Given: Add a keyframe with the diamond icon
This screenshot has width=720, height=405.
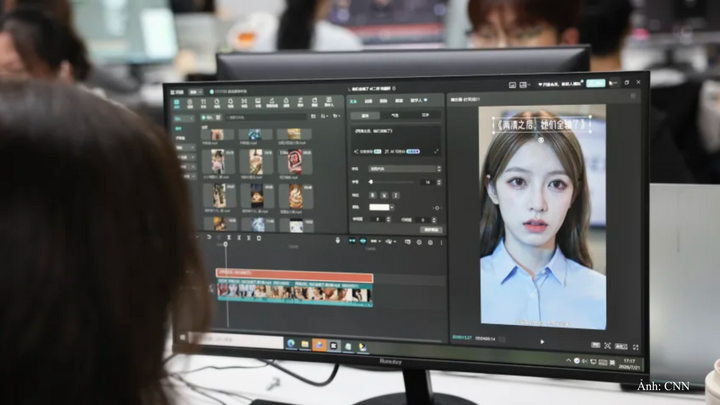Looking at the screenshot, I should tap(437, 208).
